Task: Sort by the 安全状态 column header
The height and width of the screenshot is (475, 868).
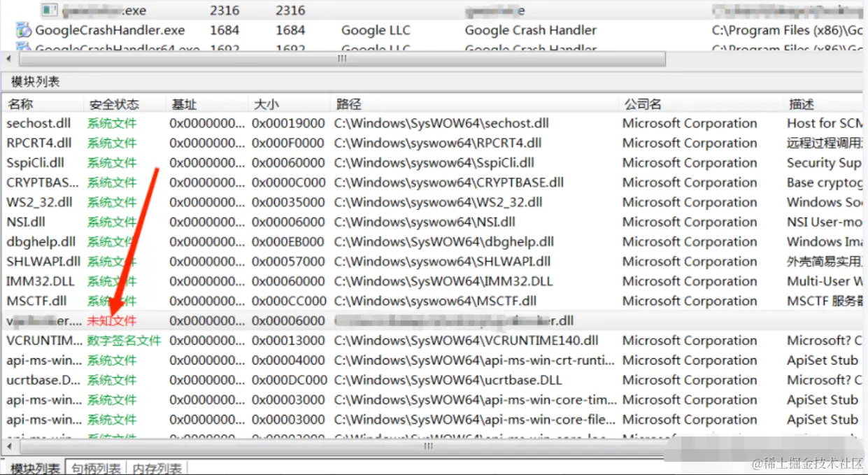Action: pos(114,104)
